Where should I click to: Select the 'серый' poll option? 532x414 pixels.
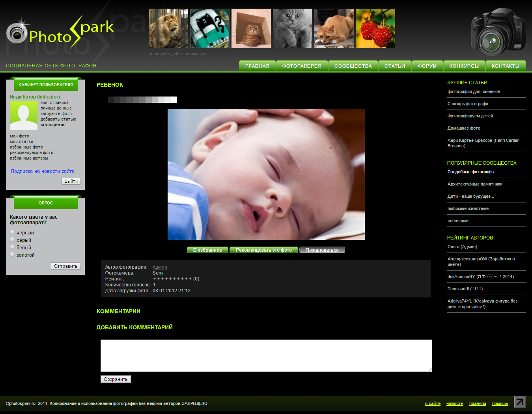click(x=13, y=239)
